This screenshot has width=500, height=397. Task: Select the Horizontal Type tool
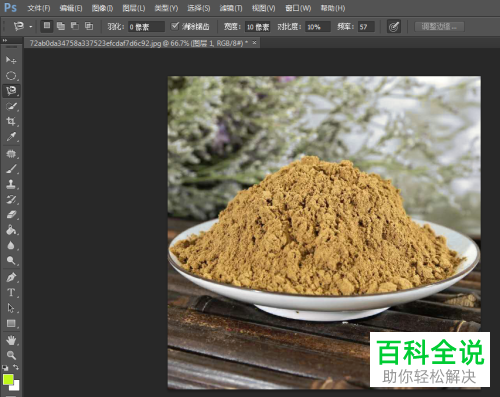[11, 292]
